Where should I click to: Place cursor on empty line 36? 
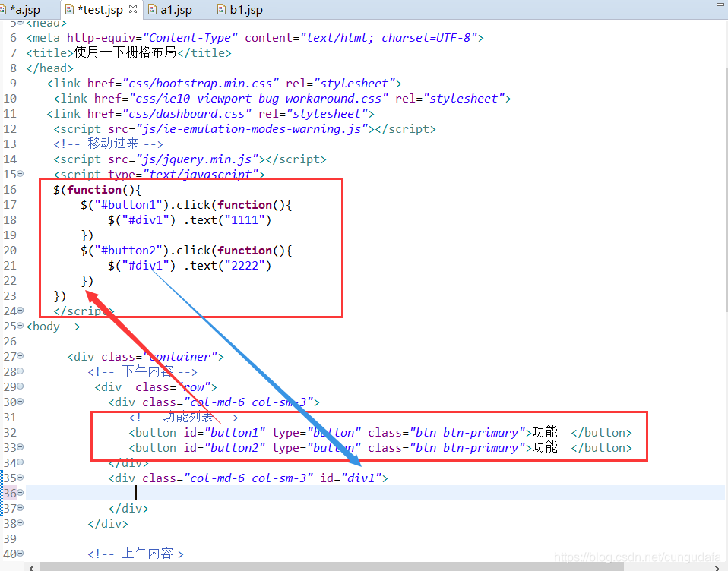click(375, 493)
